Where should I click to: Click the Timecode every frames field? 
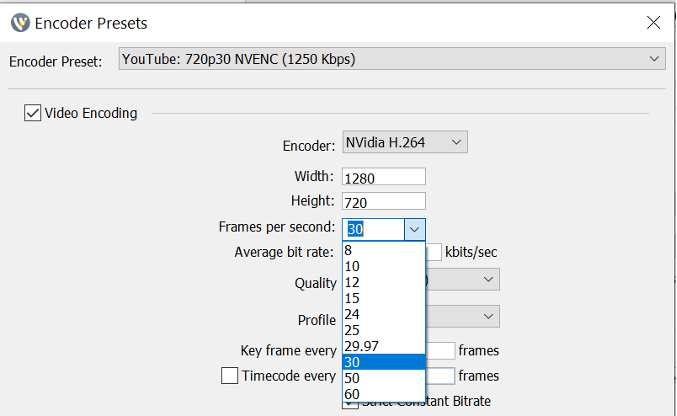440,376
